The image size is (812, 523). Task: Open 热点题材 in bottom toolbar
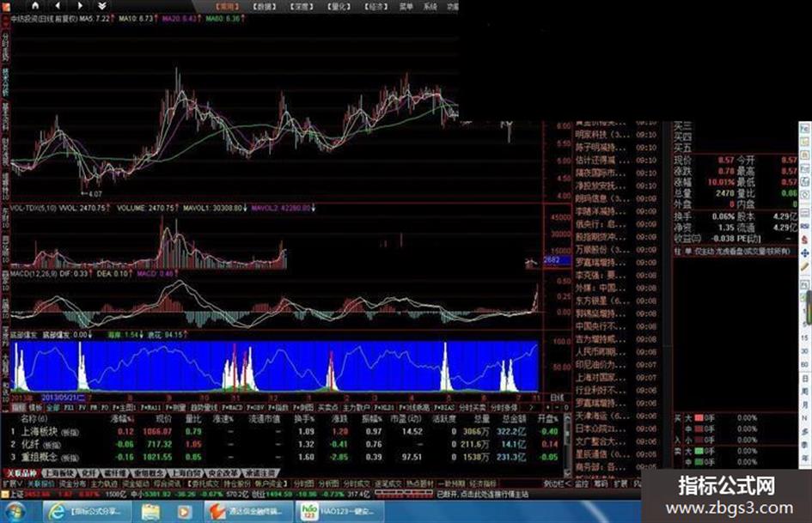pyautogui.click(x=420, y=483)
